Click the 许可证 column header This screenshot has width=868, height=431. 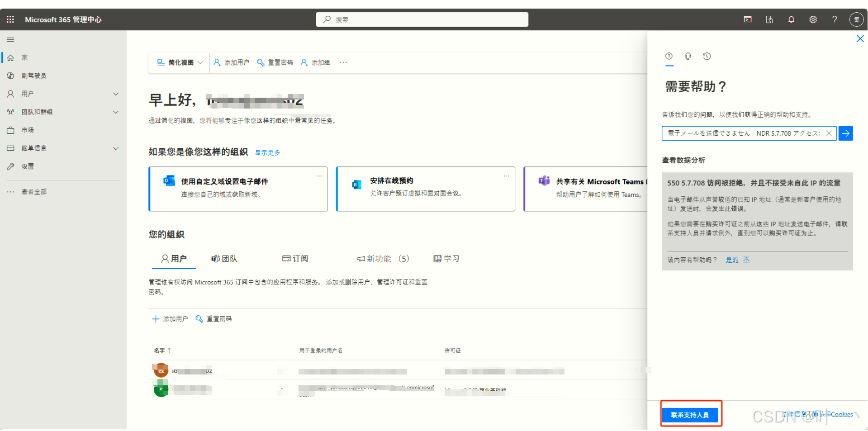point(452,350)
